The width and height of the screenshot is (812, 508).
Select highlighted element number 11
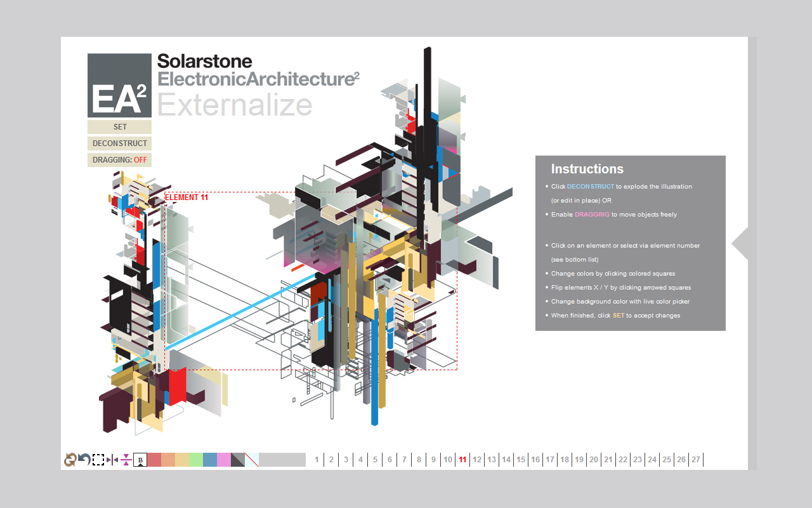tap(462, 460)
